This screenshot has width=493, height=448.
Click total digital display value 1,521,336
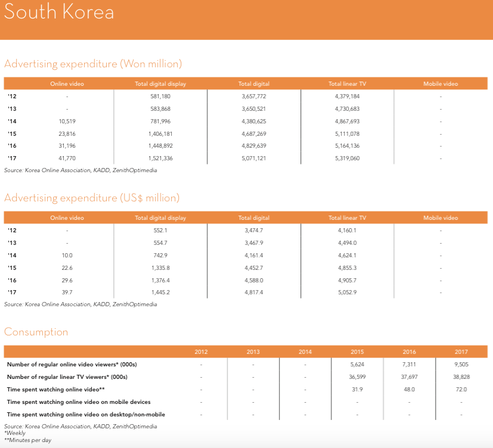[160, 158]
